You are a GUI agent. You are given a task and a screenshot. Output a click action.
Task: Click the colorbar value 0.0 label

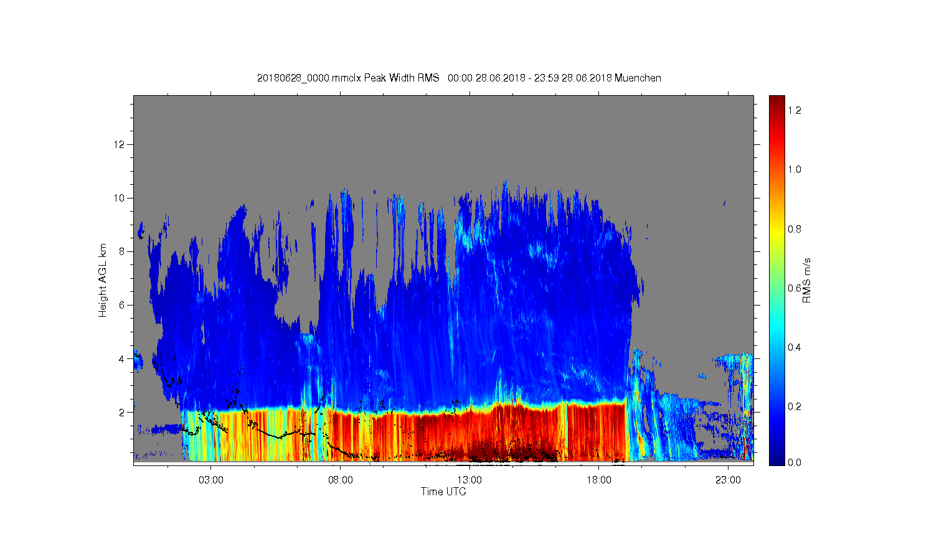click(795, 462)
